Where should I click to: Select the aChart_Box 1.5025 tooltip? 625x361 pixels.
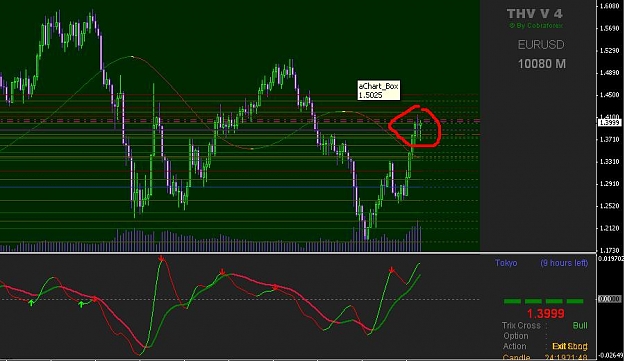click(x=379, y=90)
